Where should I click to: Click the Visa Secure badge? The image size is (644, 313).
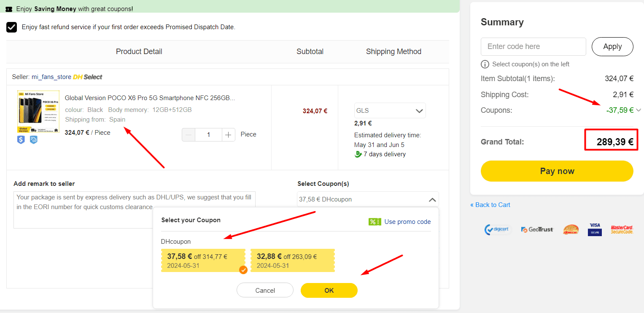pos(595,230)
